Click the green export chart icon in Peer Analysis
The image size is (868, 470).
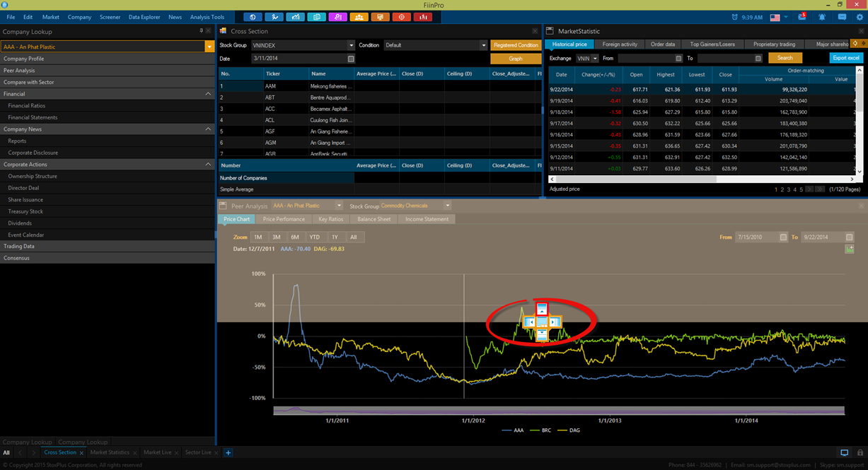pyautogui.click(x=850, y=249)
